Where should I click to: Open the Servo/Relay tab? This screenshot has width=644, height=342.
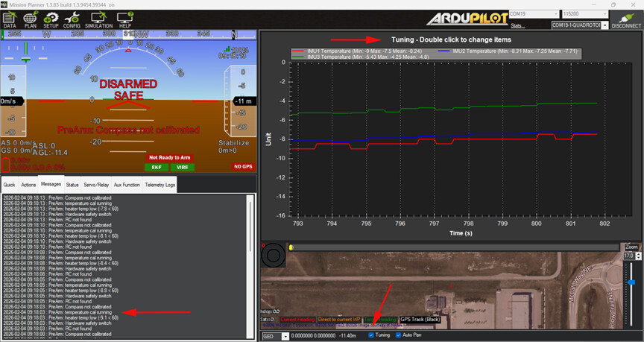(x=96, y=185)
